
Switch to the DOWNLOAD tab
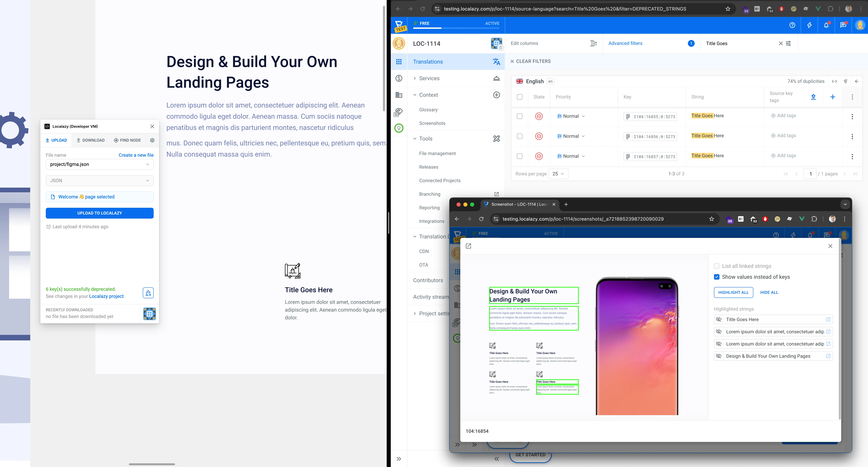pos(90,140)
